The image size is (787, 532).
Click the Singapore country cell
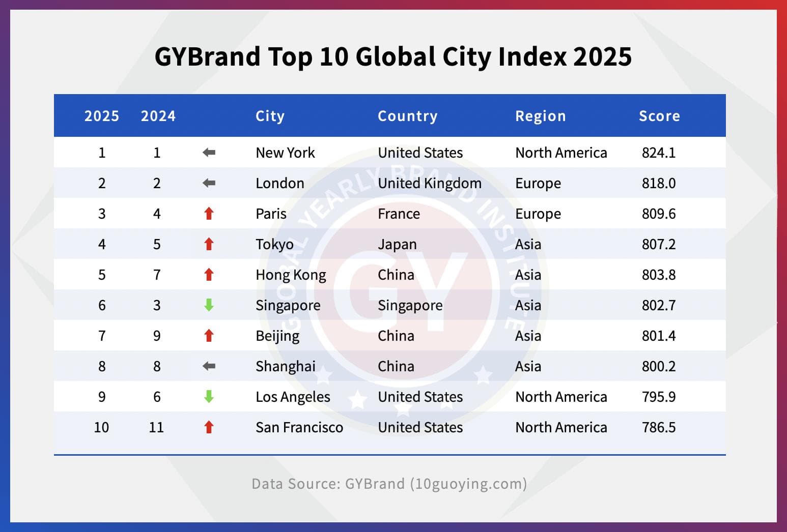pyautogui.click(x=410, y=306)
